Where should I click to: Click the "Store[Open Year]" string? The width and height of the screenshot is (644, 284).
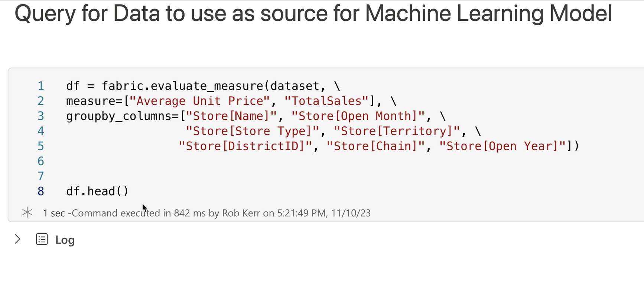(502, 146)
